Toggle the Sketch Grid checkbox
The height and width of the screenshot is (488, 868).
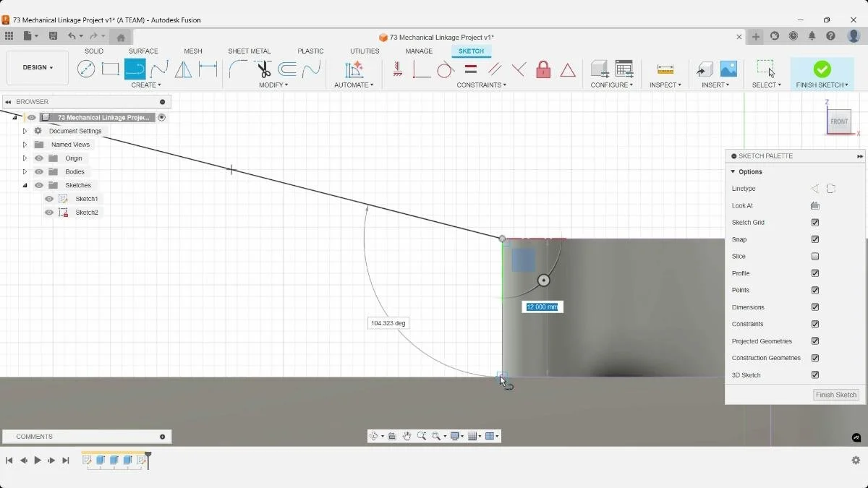point(815,223)
